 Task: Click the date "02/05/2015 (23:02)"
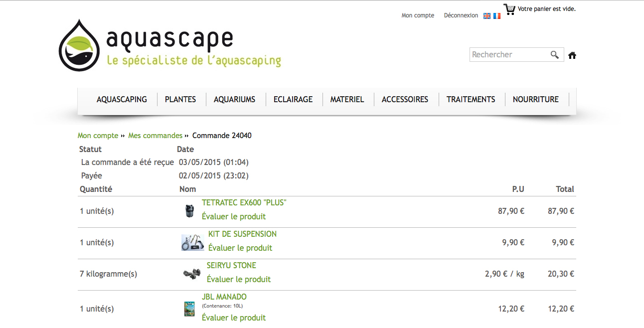pos(214,176)
